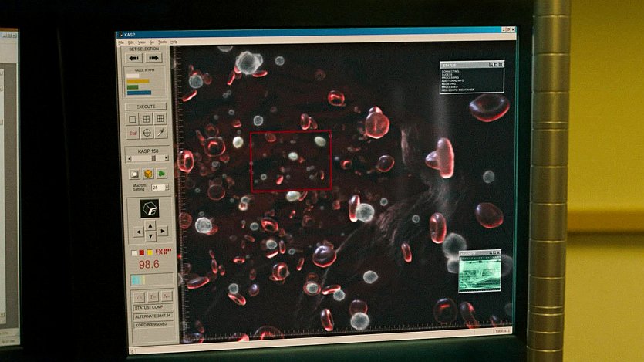This screenshot has width=644, height=362.
Task: Open the File menu
Action: 121,42
